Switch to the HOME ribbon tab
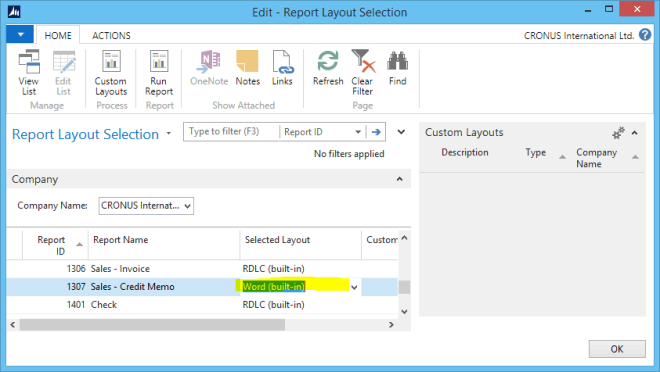Screen dimensions: 660x372 tap(58, 35)
